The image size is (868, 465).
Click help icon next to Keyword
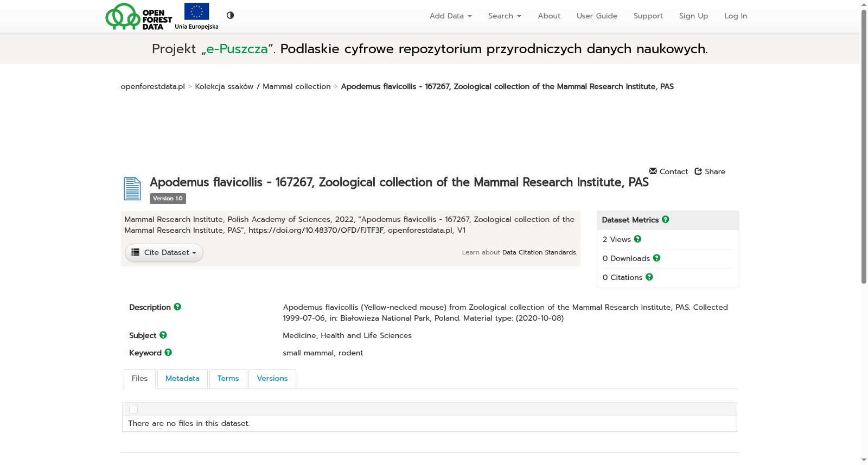pos(168,352)
